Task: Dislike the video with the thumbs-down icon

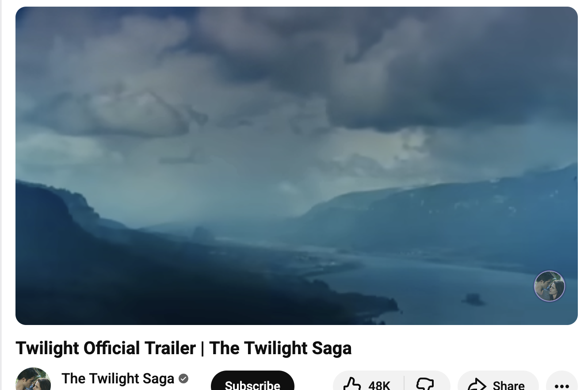Action: 425,384
